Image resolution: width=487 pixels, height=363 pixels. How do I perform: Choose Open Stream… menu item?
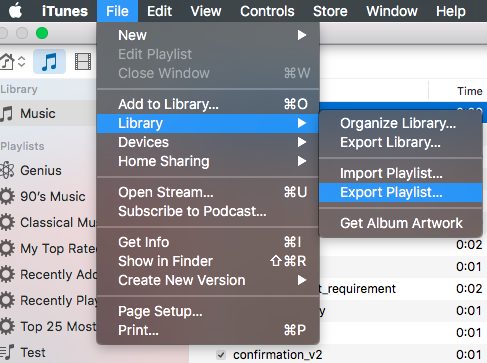click(x=208, y=192)
